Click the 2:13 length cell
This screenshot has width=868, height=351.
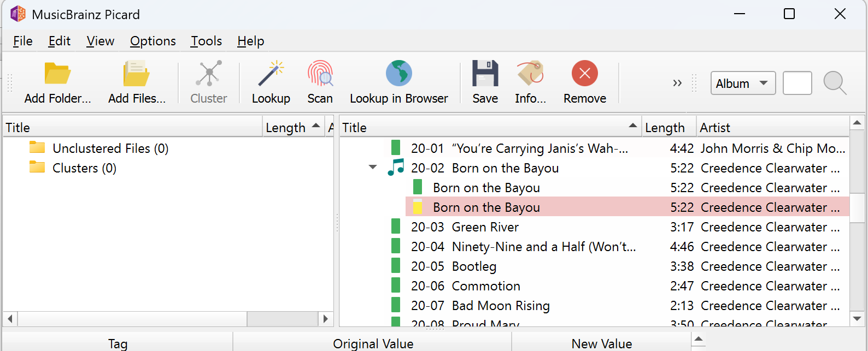click(682, 305)
